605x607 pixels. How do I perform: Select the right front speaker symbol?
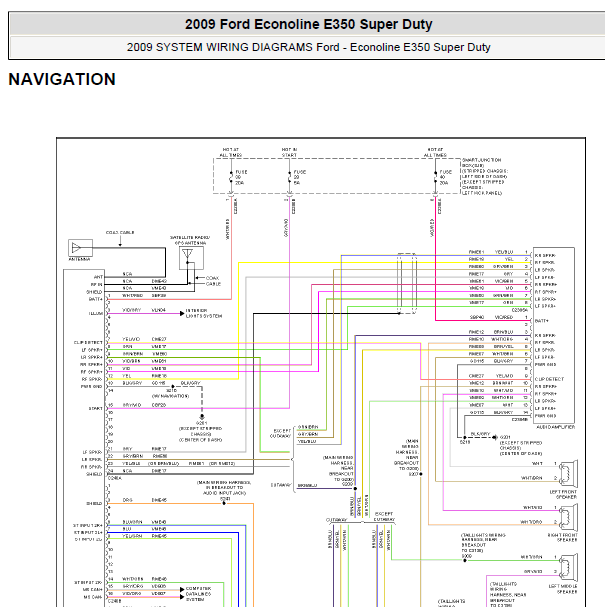coord(569,517)
